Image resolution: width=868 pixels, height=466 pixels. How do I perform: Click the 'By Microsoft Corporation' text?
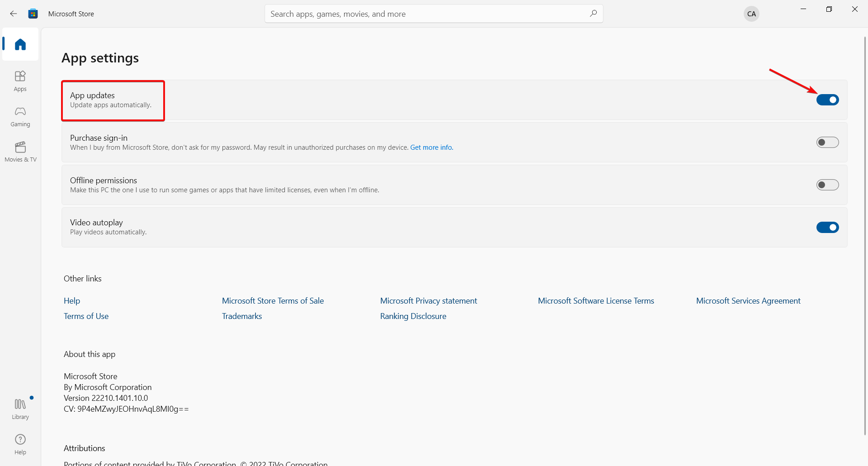pyautogui.click(x=108, y=387)
